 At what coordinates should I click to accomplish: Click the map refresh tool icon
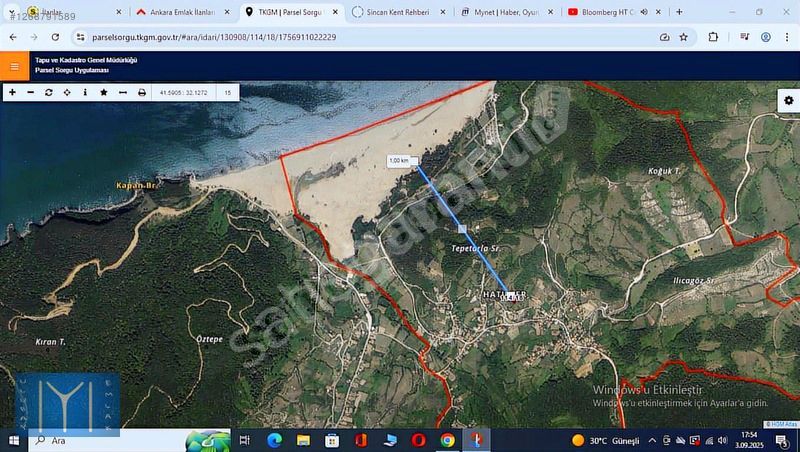(48, 92)
